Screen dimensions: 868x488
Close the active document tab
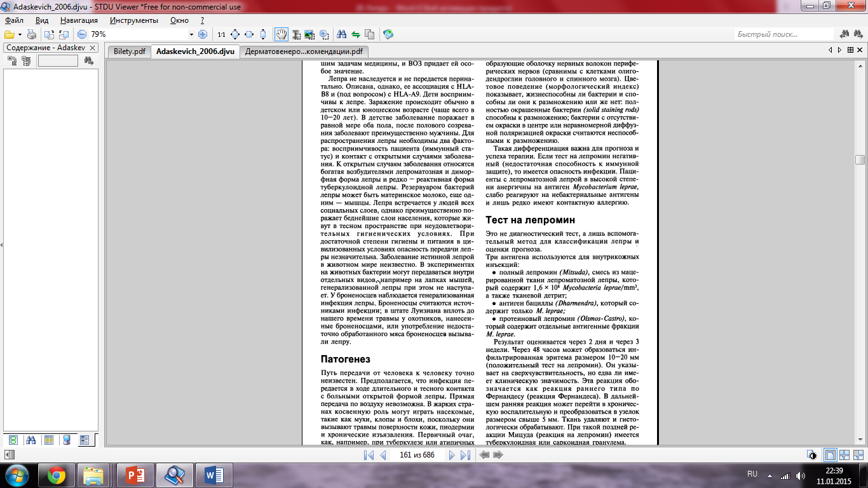click(x=860, y=50)
